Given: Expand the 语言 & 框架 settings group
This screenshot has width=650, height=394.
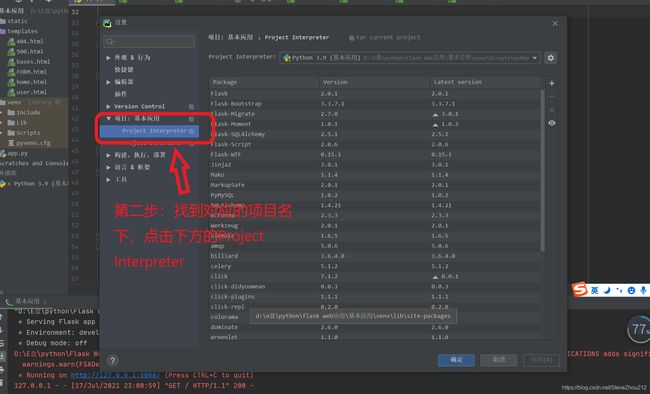Looking at the screenshot, I should coord(108,167).
